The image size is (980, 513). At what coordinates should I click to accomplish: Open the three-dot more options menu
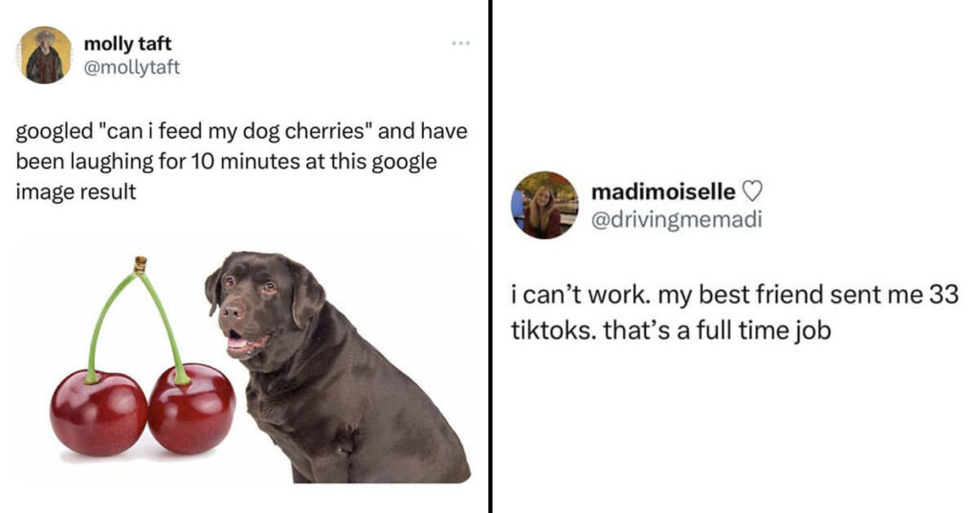pyautogui.click(x=460, y=43)
